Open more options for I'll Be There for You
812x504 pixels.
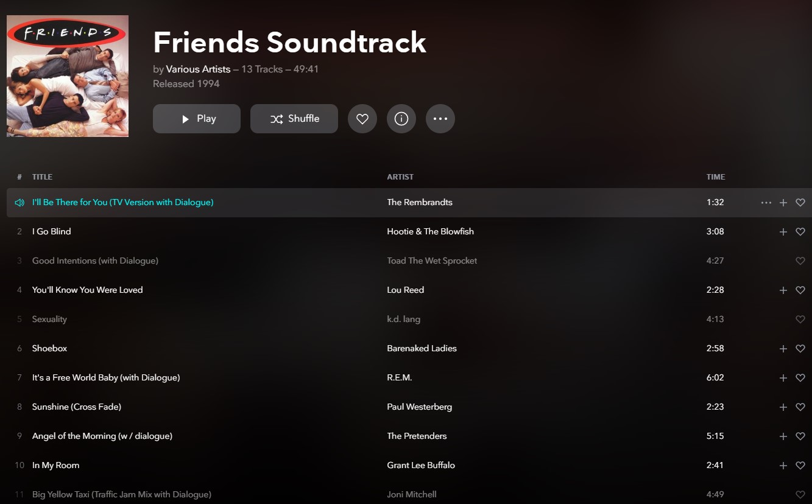click(x=766, y=203)
